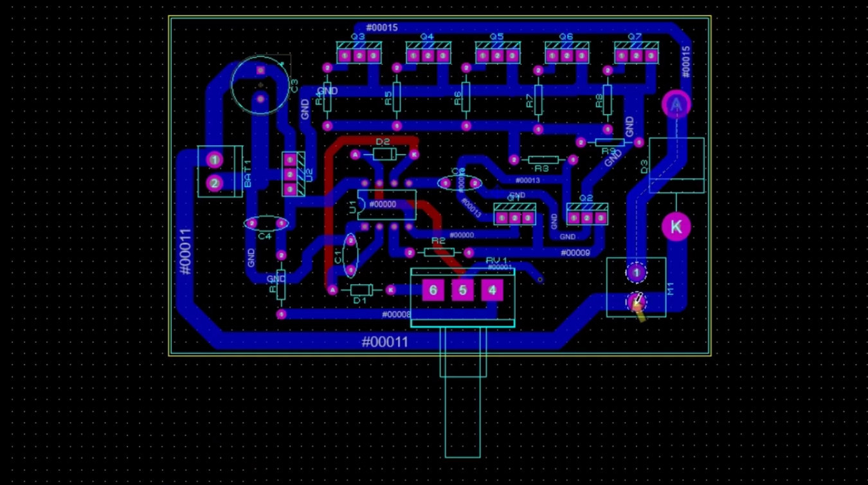Click the R8 resistor label
868x485 pixels.
pyautogui.click(x=599, y=101)
